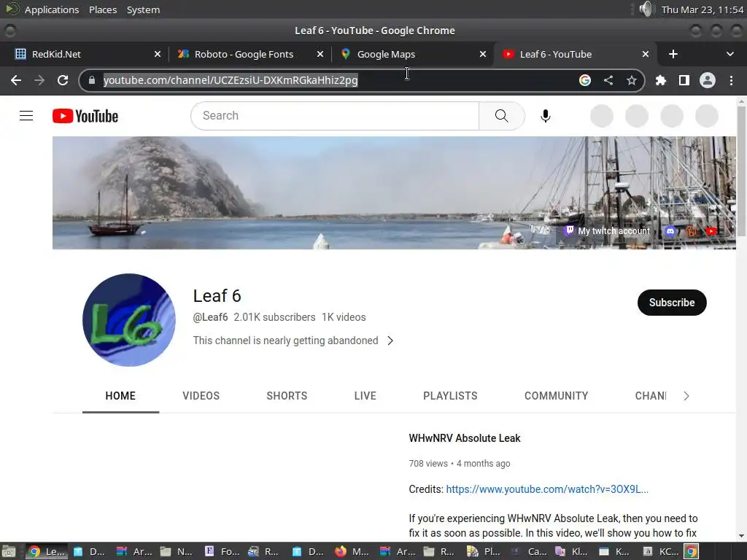Click the channel description text
The height and width of the screenshot is (560, 747).
[x=285, y=341]
